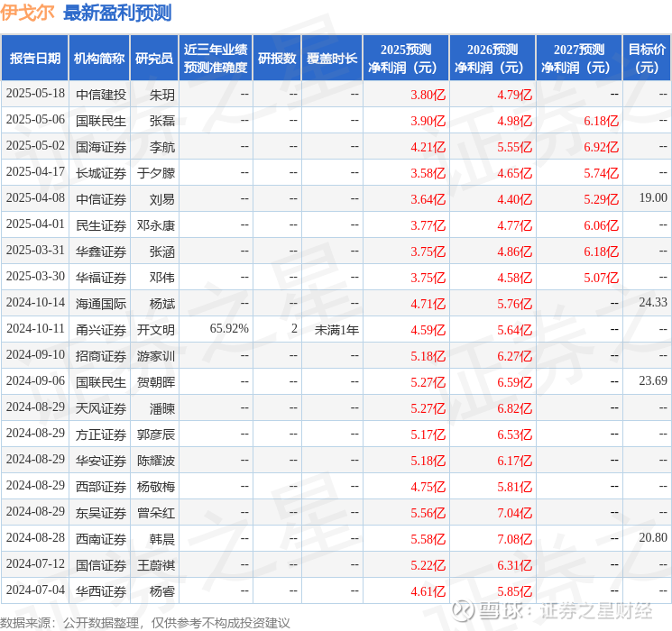Viewport: 672px width, 631px height.
Task: Select the date cell 2025-05-18
Action: pos(35,94)
